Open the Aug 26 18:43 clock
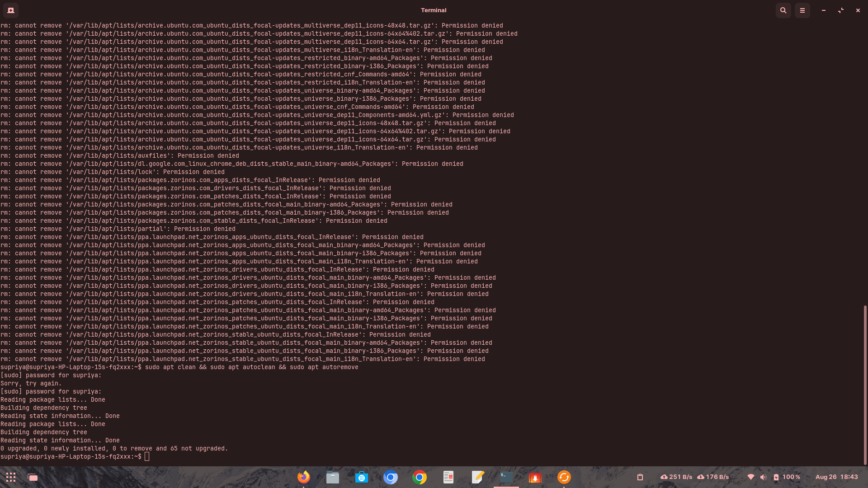The width and height of the screenshot is (868, 488). point(836,477)
